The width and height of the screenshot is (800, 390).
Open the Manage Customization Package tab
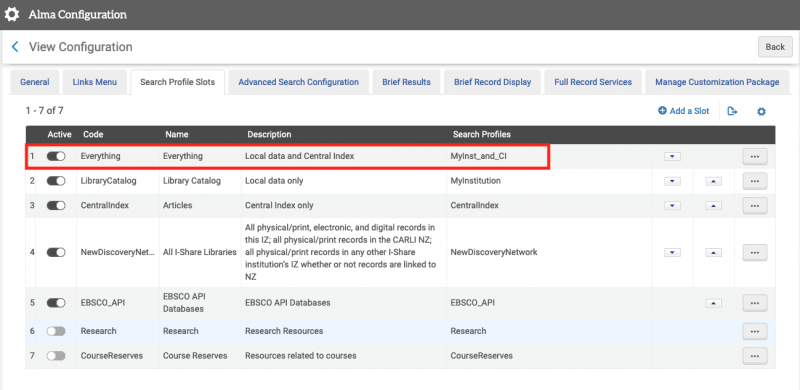coord(717,82)
